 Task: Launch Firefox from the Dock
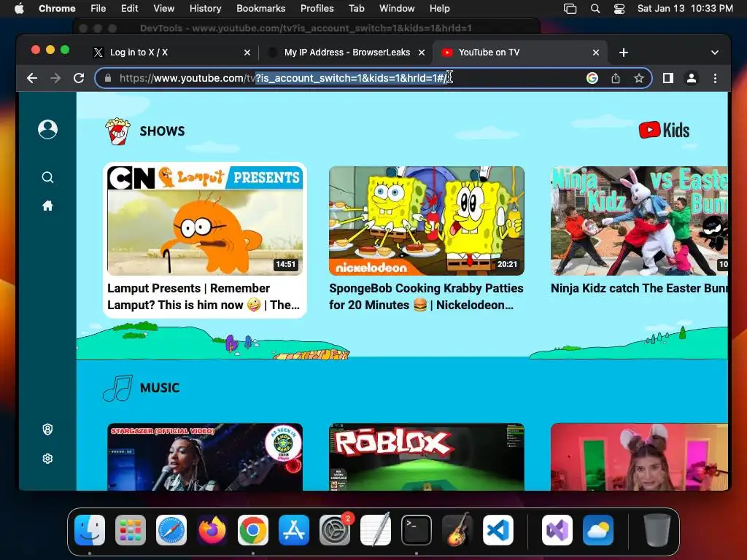212,530
